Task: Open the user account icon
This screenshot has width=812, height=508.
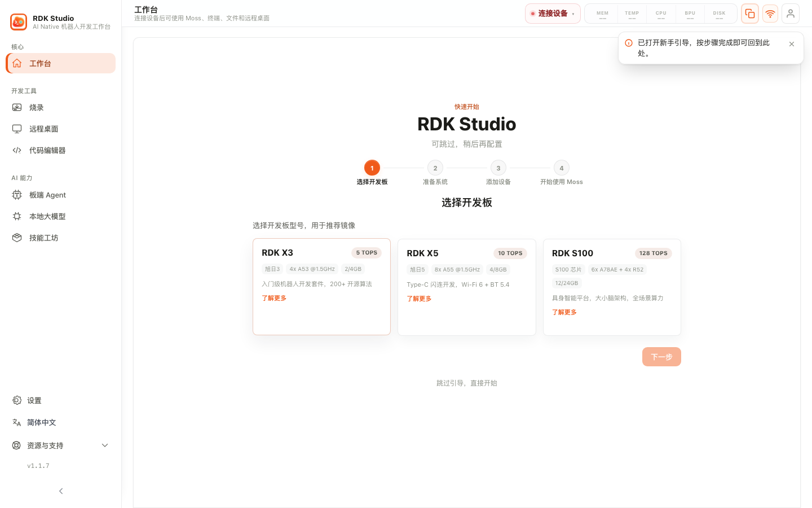Action: [x=791, y=14]
